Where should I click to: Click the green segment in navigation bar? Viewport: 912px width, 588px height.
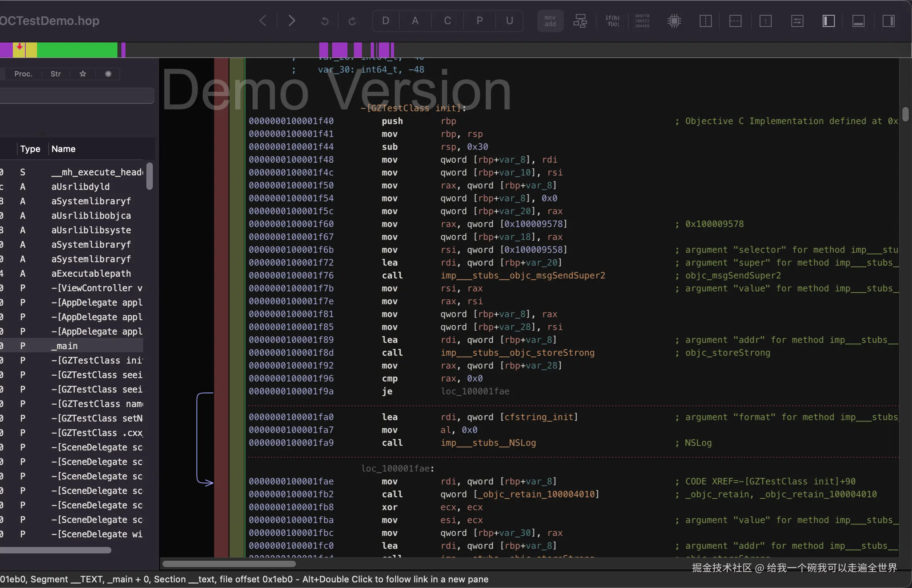[76, 50]
